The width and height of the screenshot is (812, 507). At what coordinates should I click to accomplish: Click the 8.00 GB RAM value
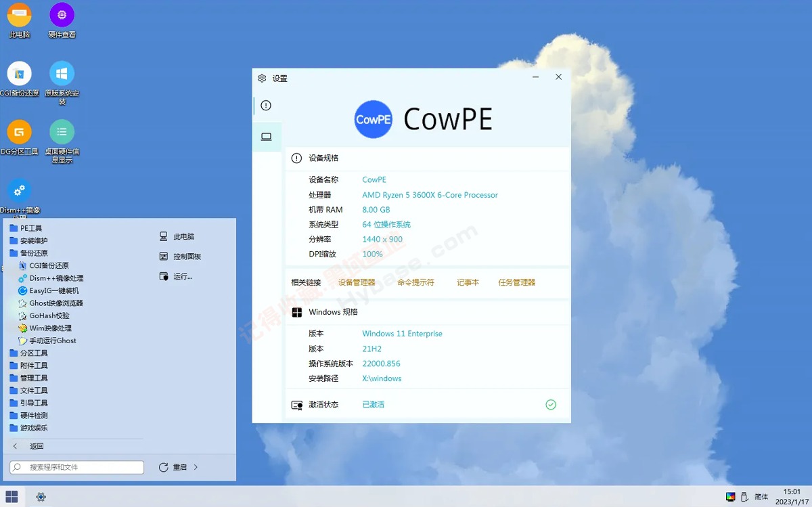376,210
